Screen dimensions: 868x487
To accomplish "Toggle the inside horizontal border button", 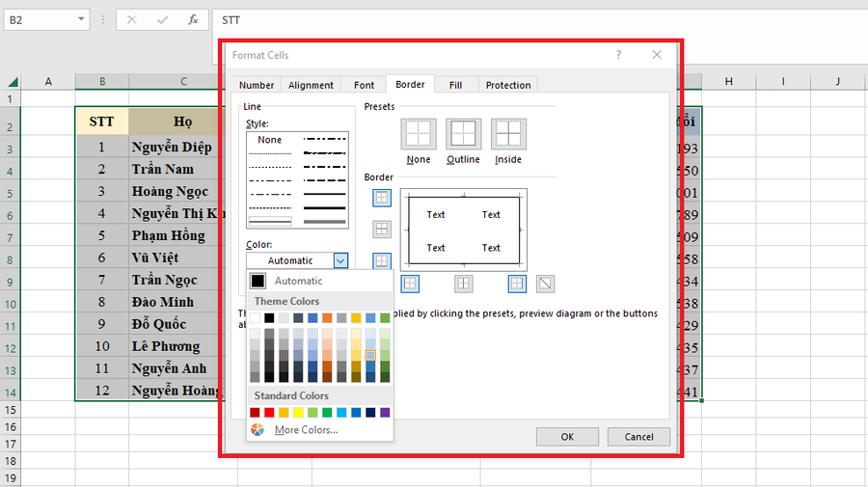I will point(382,229).
